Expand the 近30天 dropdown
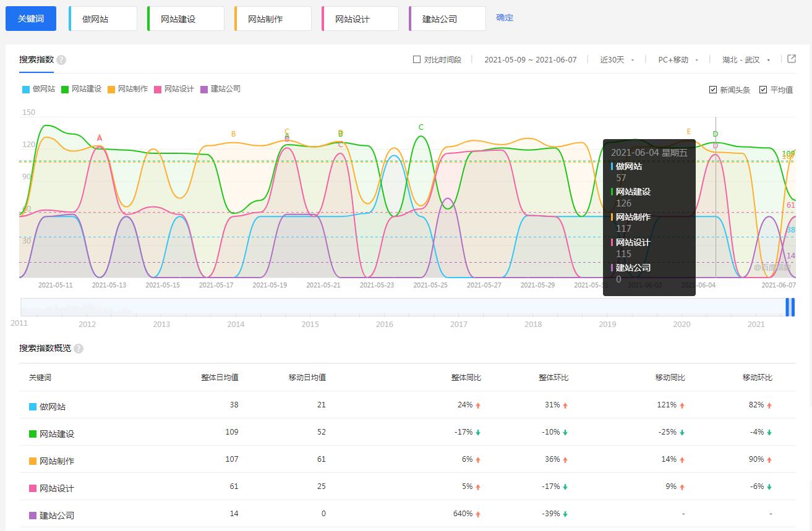 point(617,60)
